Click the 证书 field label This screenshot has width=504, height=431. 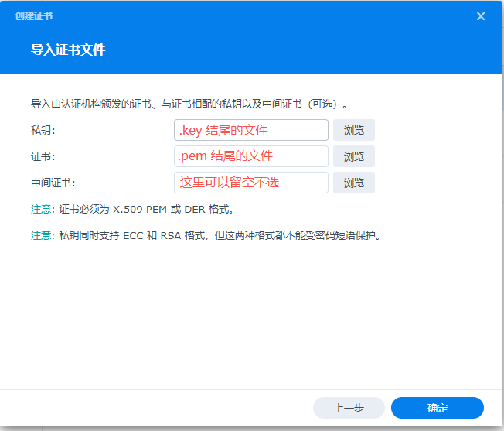click(43, 156)
